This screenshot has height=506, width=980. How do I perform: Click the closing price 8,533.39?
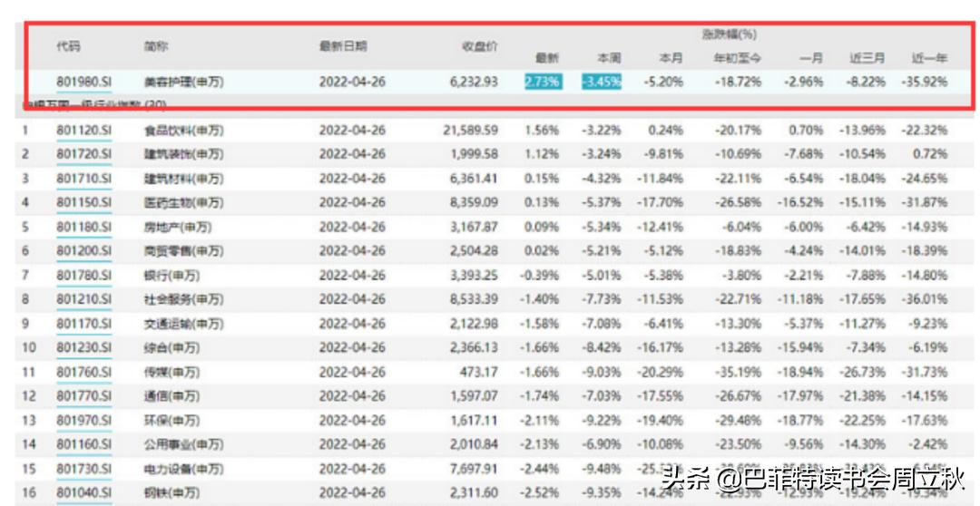(x=474, y=299)
